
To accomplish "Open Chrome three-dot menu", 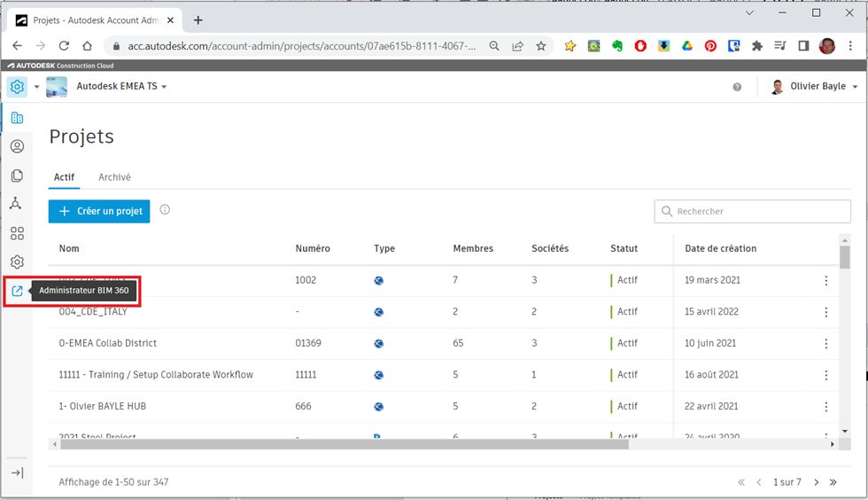I will click(850, 46).
